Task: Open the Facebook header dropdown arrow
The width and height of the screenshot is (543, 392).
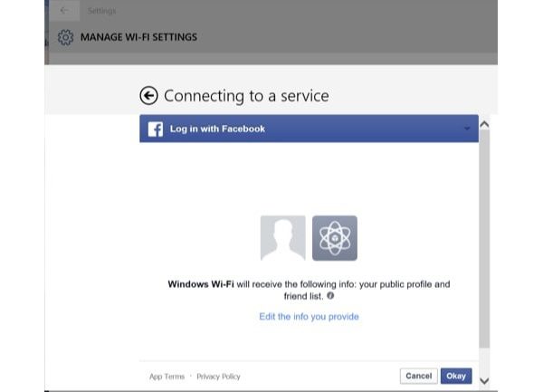Action: (467, 129)
